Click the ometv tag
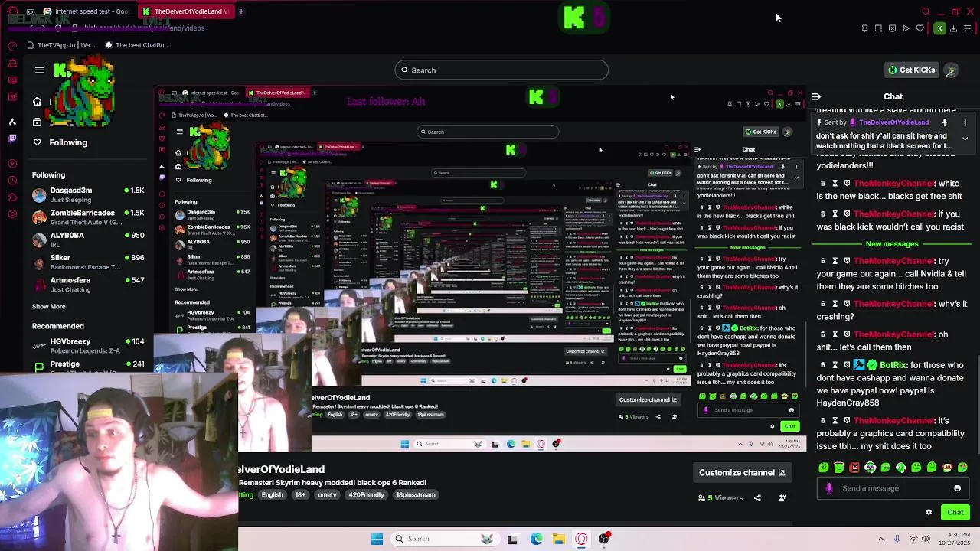The width and height of the screenshot is (980, 551). pyautogui.click(x=327, y=495)
